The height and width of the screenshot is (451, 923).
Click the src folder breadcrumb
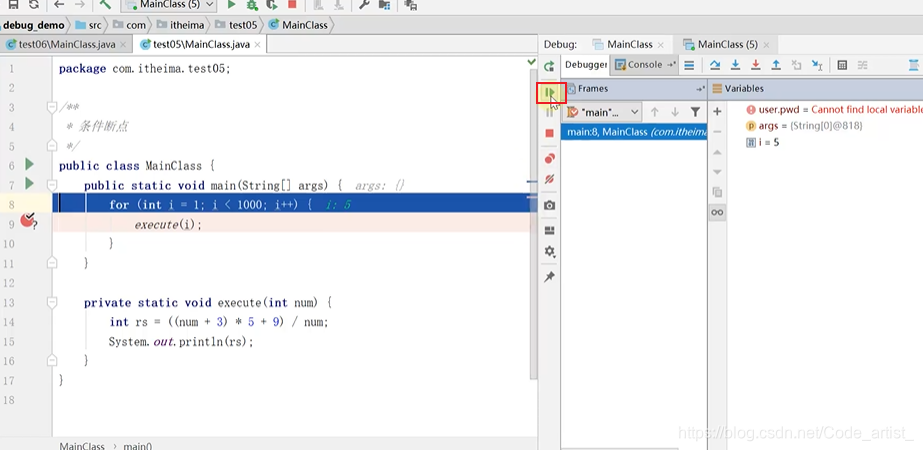(88, 25)
